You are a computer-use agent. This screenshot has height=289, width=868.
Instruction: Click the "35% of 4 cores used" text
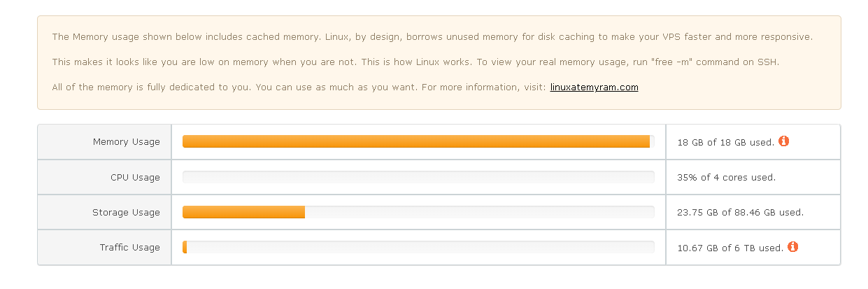pos(726,178)
